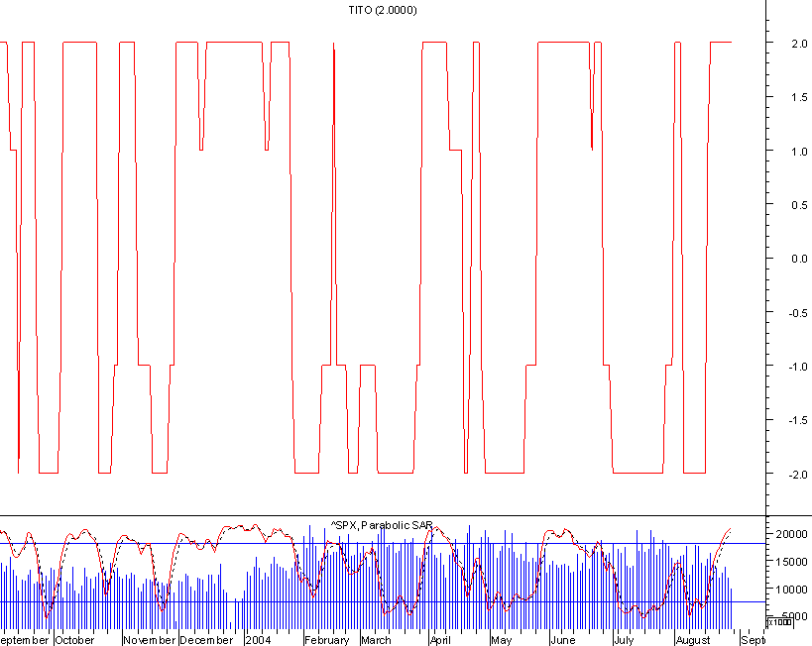Click the 20000 value on volume scale

791,534
